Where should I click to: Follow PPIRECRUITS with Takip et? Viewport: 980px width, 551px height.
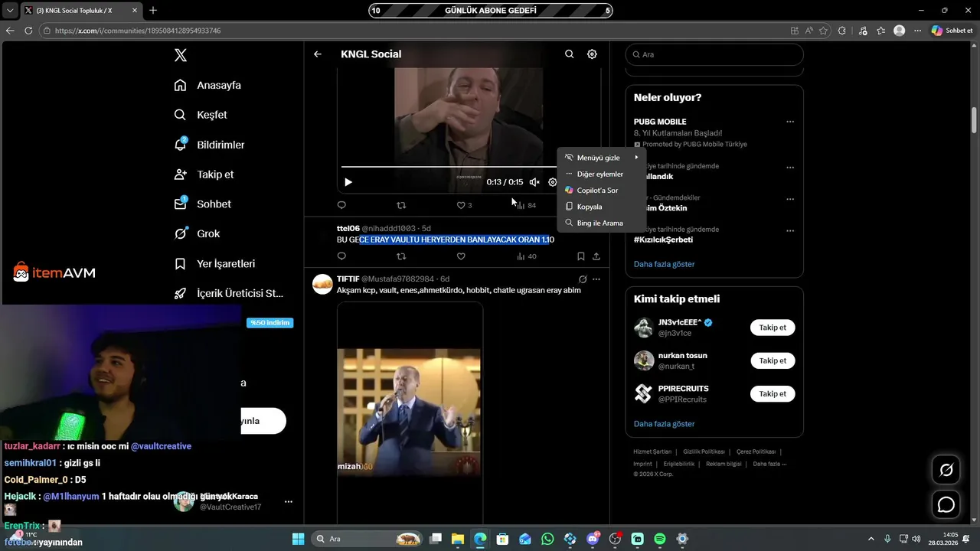point(773,394)
